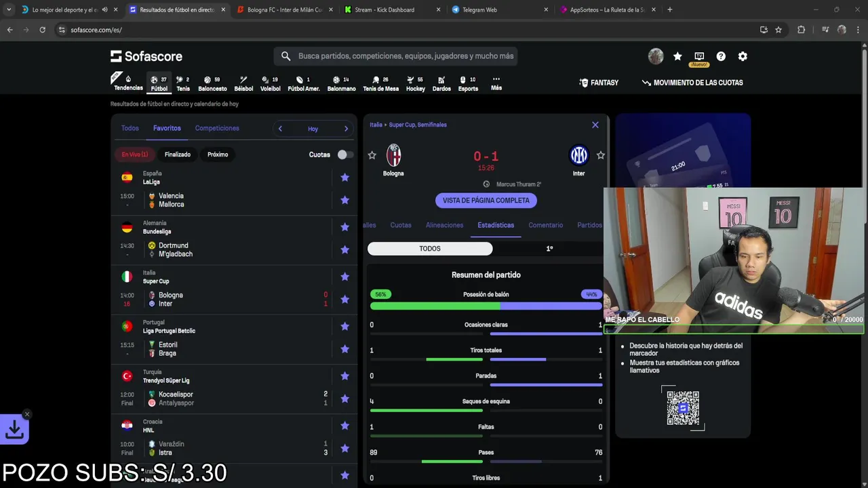
Task: Select 1º half statistics period
Action: coord(549,249)
